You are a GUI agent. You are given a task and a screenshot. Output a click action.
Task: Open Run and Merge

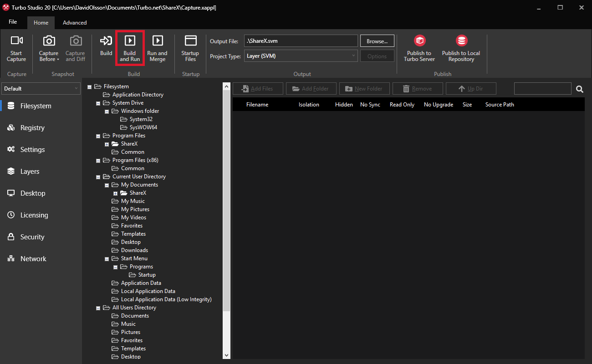coord(157,48)
